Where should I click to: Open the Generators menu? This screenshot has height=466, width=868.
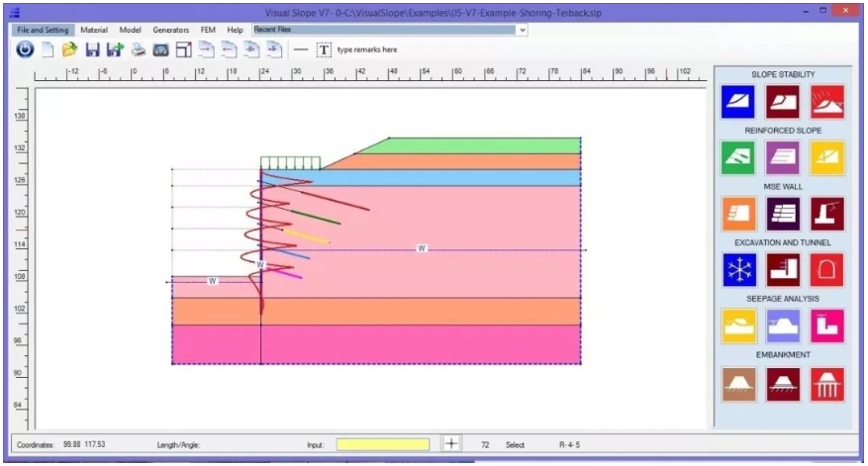[x=170, y=31]
